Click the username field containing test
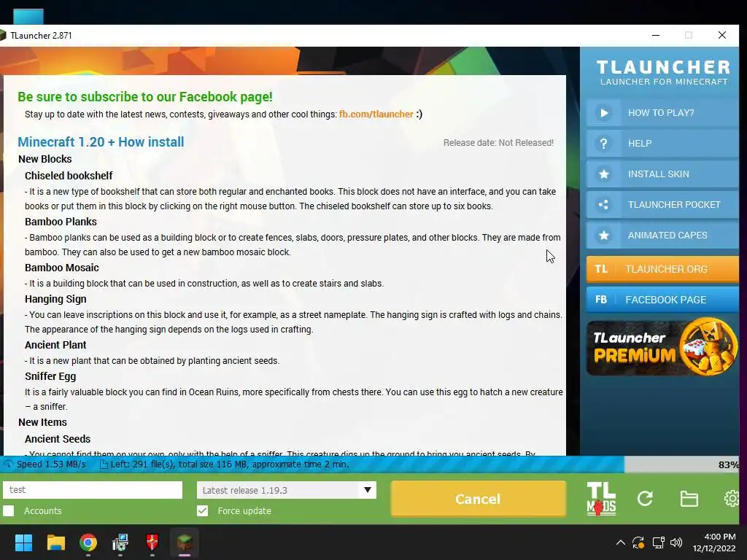 pos(93,490)
